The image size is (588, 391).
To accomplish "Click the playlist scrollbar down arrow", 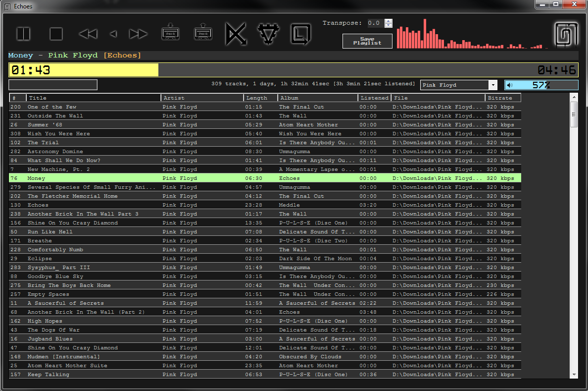I will point(574,375).
